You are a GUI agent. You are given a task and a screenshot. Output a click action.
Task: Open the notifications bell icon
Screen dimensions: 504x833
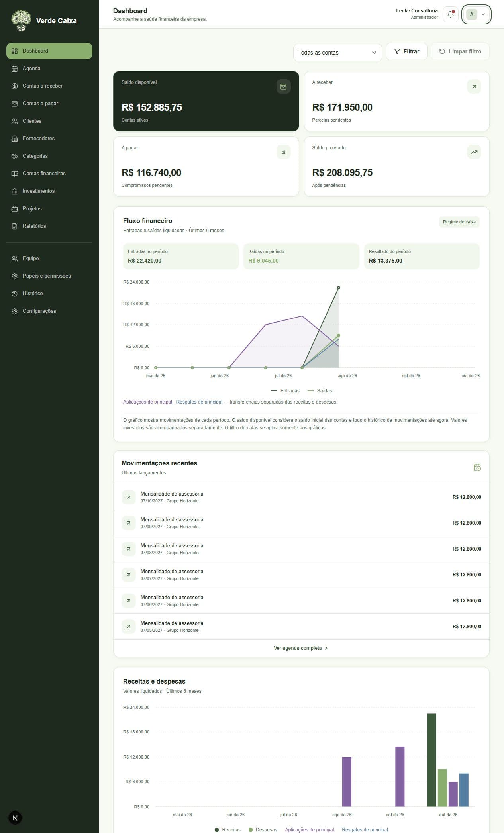tap(451, 14)
